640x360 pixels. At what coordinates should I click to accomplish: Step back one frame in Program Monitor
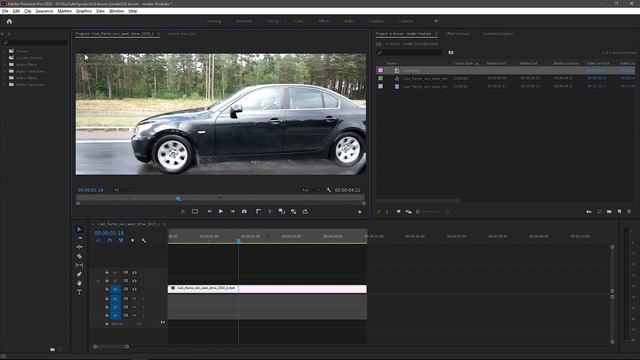209,211
